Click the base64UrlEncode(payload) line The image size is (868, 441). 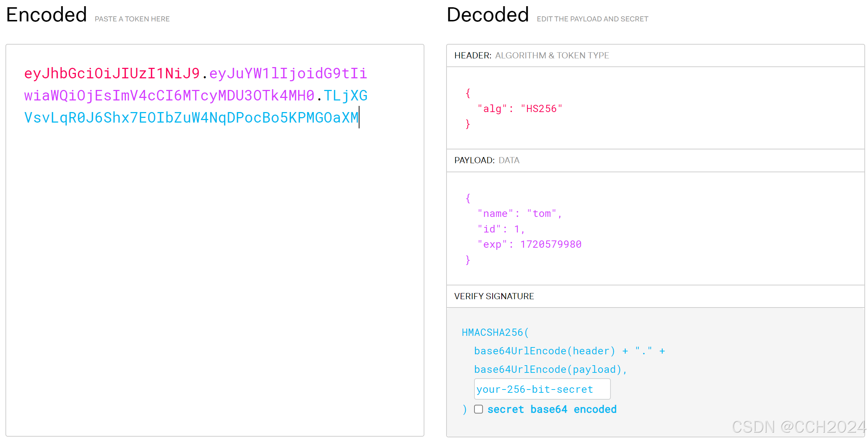[550, 370]
